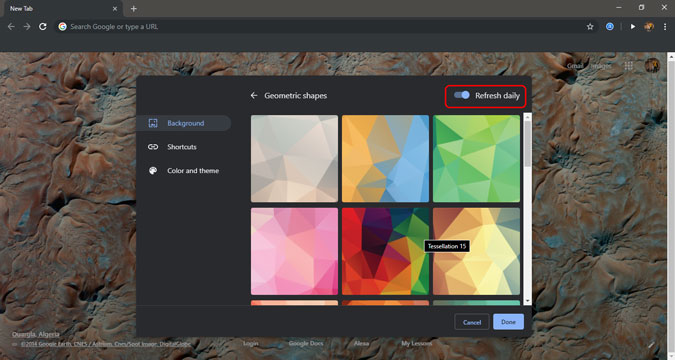Restore down the Chrome window
The height and width of the screenshot is (360, 675).
(x=641, y=8)
